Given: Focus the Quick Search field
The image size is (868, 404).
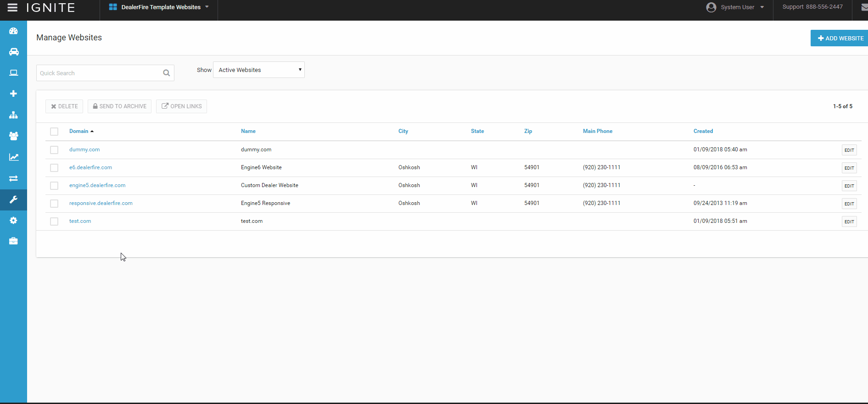Looking at the screenshot, I should pyautogui.click(x=99, y=73).
